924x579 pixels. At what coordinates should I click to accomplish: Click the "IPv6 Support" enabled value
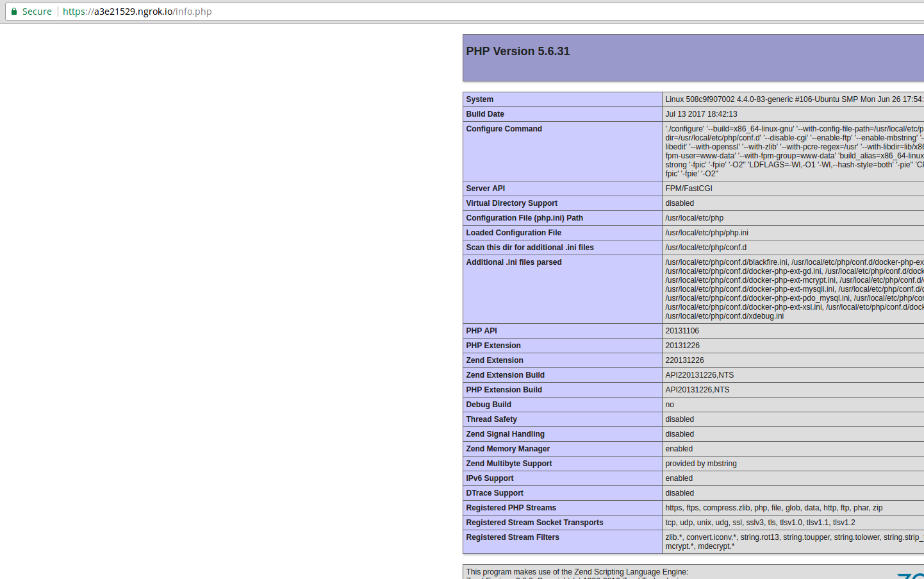[x=679, y=478]
